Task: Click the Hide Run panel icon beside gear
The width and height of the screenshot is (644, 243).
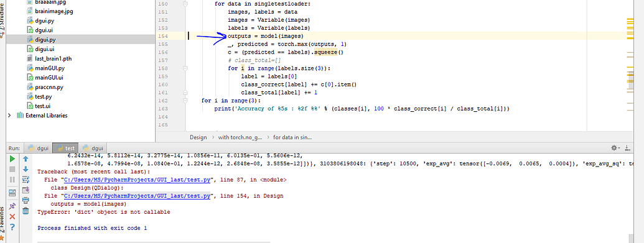Action: point(627,148)
